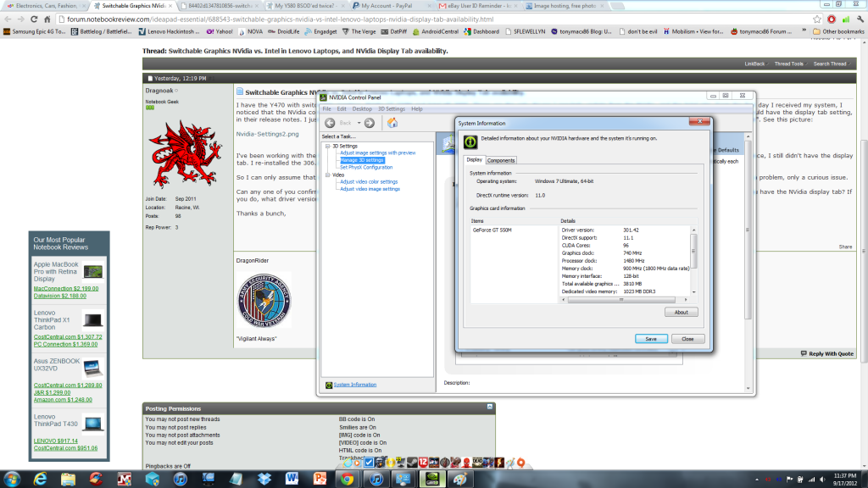Click the Chrome reload button

pos(34,19)
